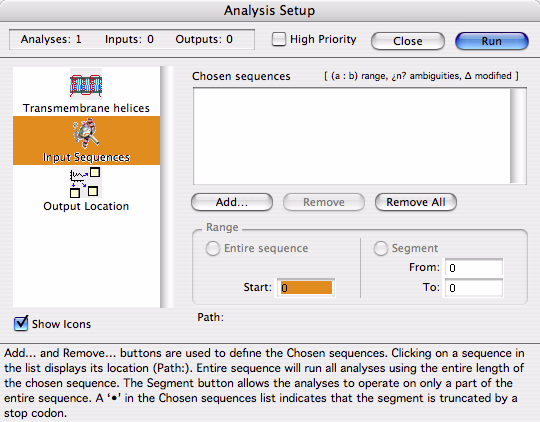Click into the From field
The image size is (540, 422).
pyautogui.click(x=474, y=268)
